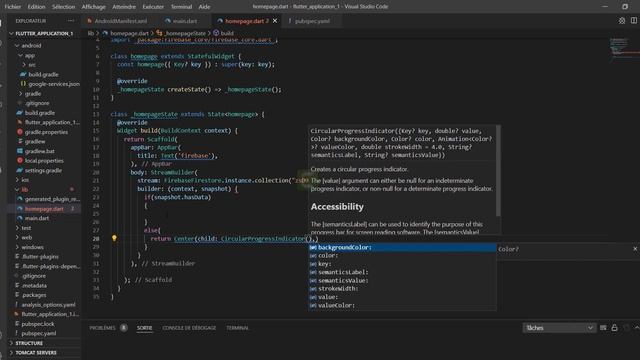This screenshot has height=360, width=640.
Task: Open google-services.json file
Action: pyautogui.click(x=53, y=84)
